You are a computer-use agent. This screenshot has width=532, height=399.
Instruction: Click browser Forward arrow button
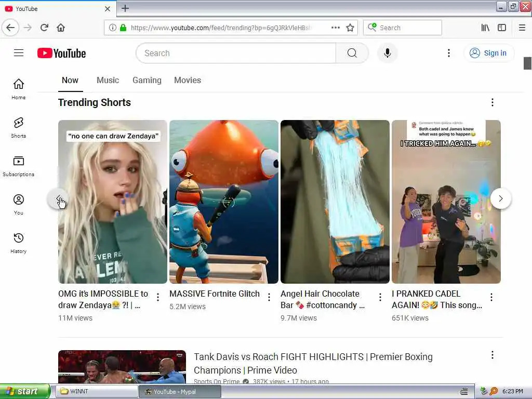(28, 28)
